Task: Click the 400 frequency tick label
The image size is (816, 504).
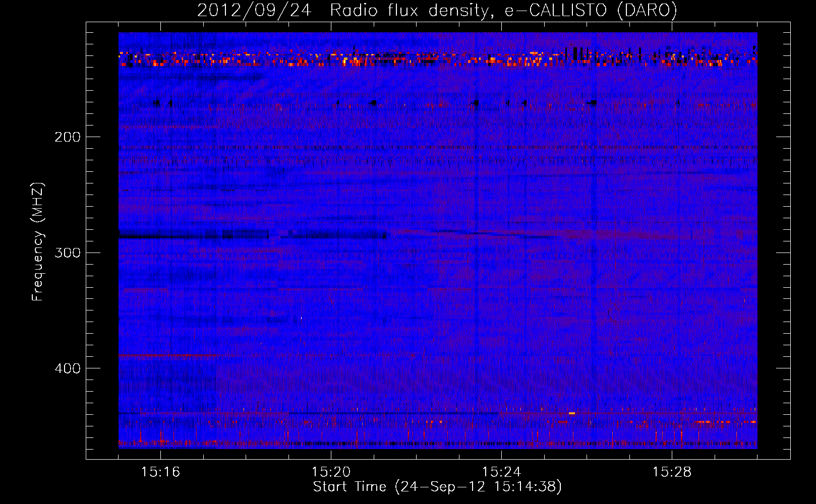Action: pyautogui.click(x=68, y=368)
